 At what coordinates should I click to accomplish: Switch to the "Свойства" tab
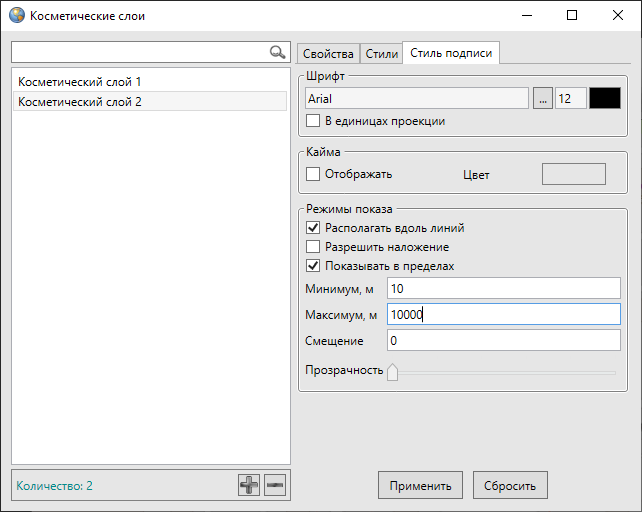pyautogui.click(x=328, y=54)
